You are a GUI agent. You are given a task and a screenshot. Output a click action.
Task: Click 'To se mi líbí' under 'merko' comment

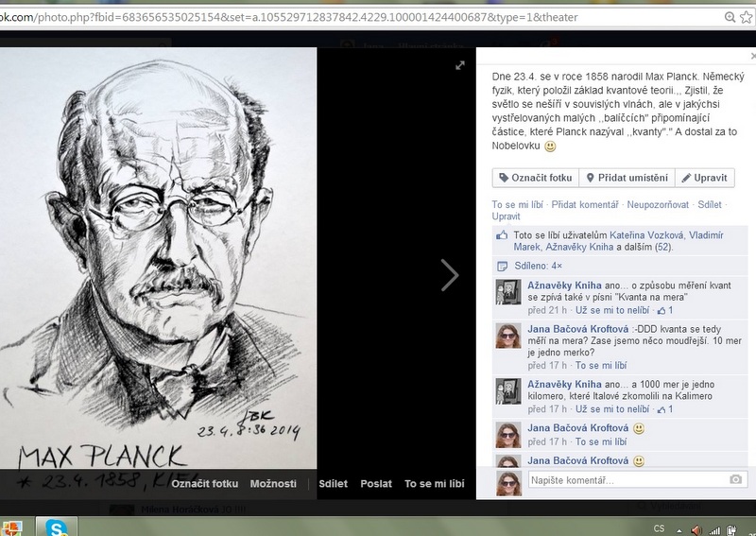[x=601, y=365]
